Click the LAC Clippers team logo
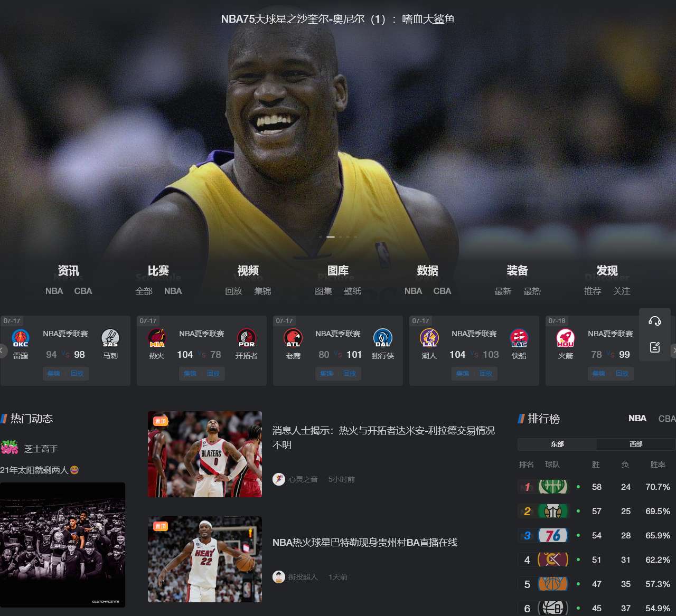 coord(519,338)
